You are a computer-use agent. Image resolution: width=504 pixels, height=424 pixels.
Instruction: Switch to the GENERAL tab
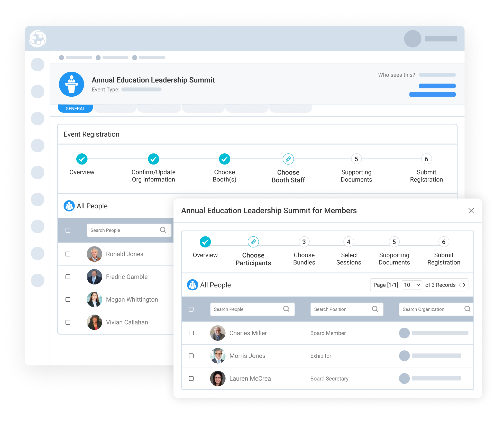click(75, 108)
